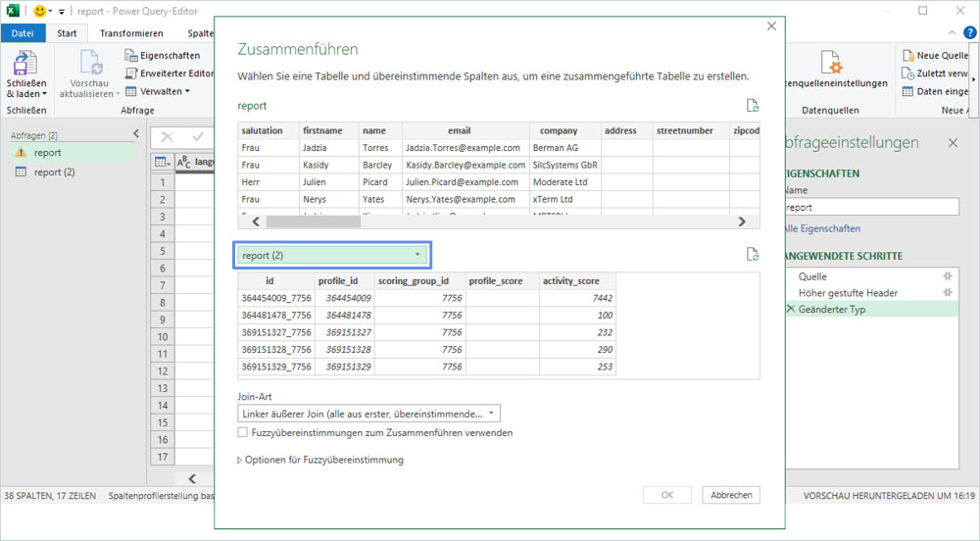Image resolution: width=980 pixels, height=541 pixels.
Task: Click the ABC column type icon
Action: pos(184,162)
